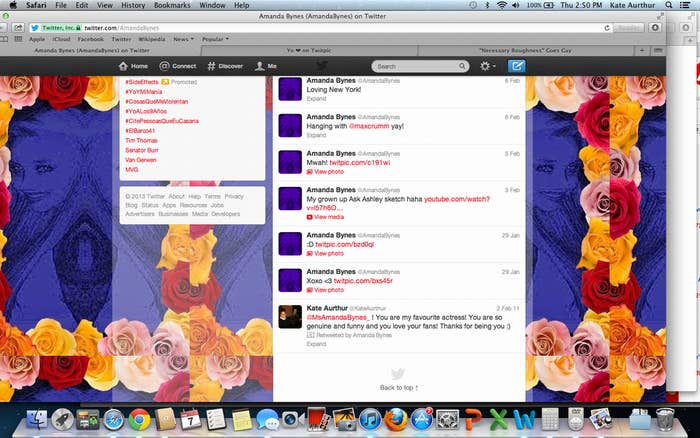Open the twitpic.com/c191wi link
Viewport: 700px width, 438px height.
coord(359,163)
